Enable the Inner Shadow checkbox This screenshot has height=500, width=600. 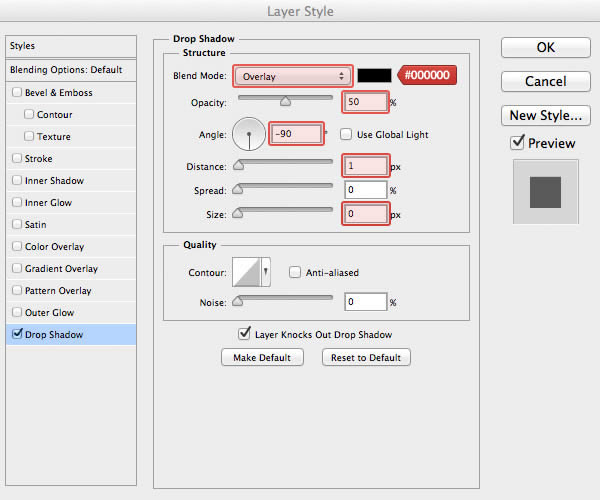[17, 180]
